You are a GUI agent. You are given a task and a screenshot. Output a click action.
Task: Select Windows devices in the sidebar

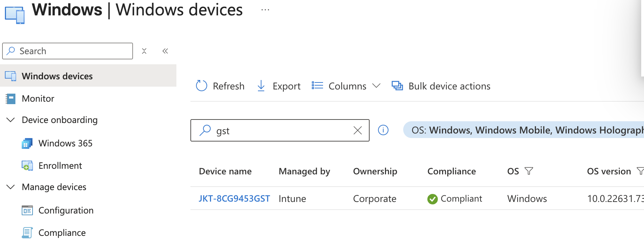pyautogui.click(x=88, y=76)
